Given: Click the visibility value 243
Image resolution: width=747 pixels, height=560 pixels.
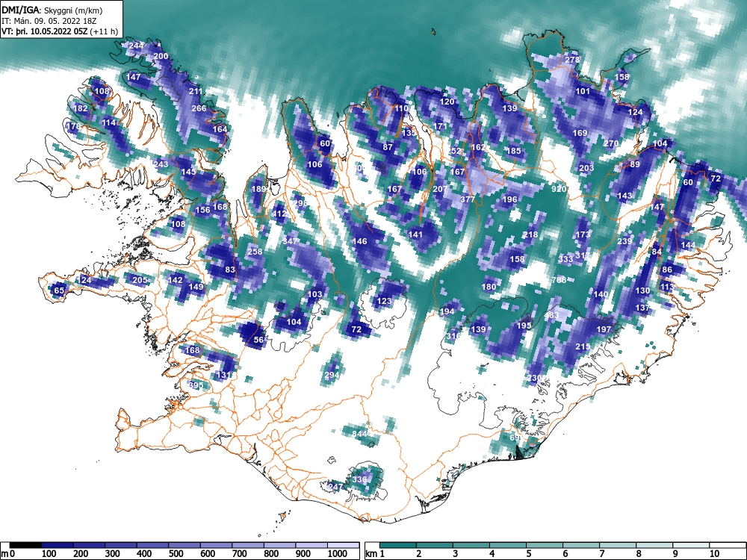Looking at the screenshot, I should pos(161,164).
